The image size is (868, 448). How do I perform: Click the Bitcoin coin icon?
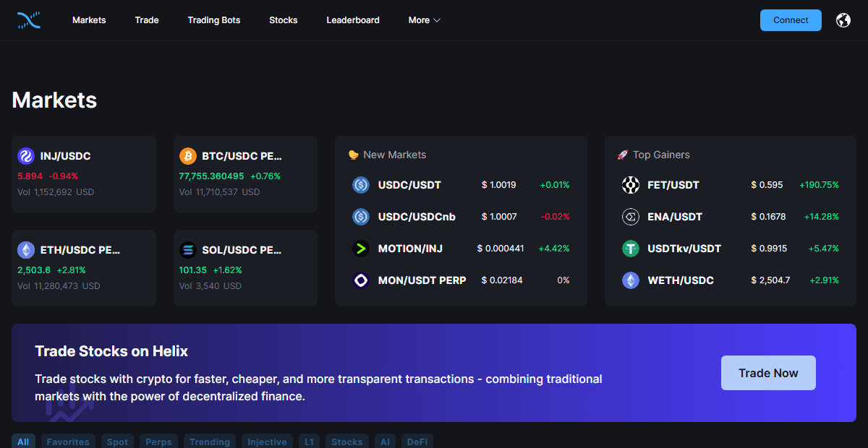[188, 156]
